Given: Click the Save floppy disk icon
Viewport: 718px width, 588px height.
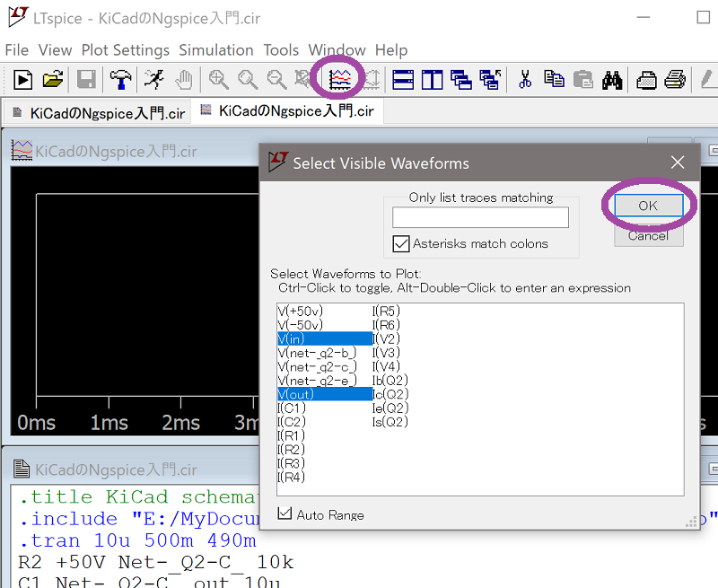Looking at the screenshot, I should coord(86,80).
